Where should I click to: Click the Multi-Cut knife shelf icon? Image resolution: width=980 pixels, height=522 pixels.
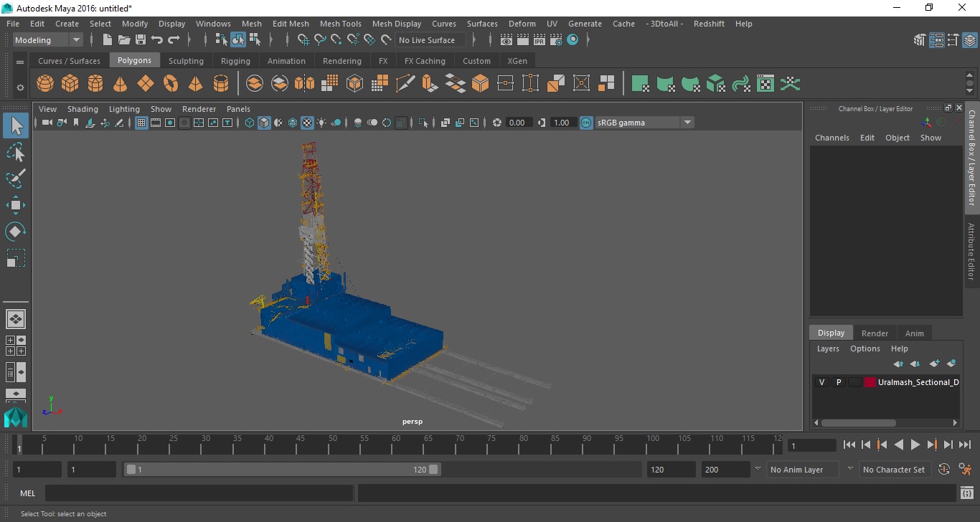(x=405, y=84)
